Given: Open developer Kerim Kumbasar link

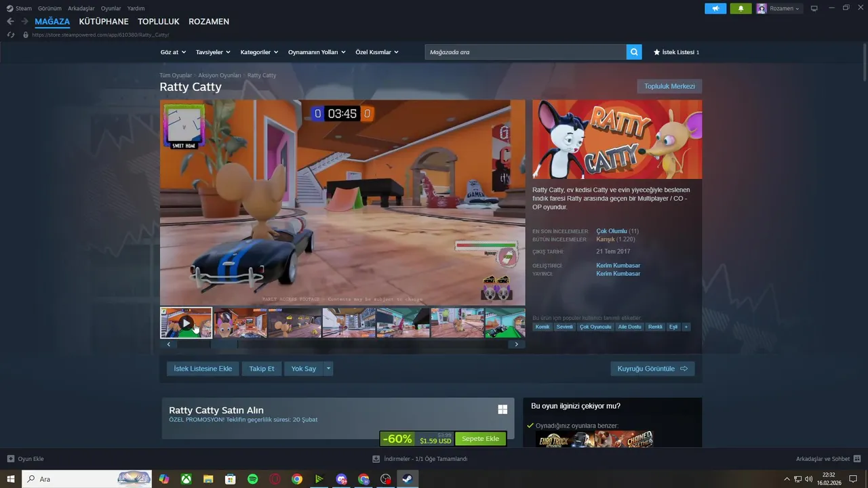Looking at the screenshot, I should 618,266.
